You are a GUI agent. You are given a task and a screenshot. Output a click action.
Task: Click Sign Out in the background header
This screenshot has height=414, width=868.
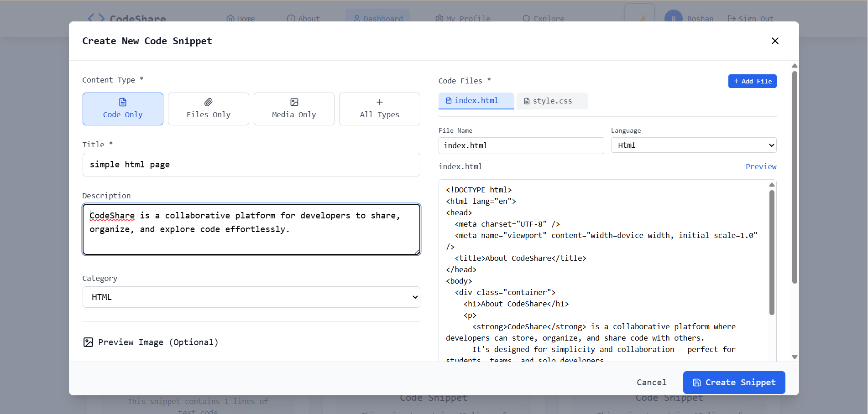pos(751,19)
